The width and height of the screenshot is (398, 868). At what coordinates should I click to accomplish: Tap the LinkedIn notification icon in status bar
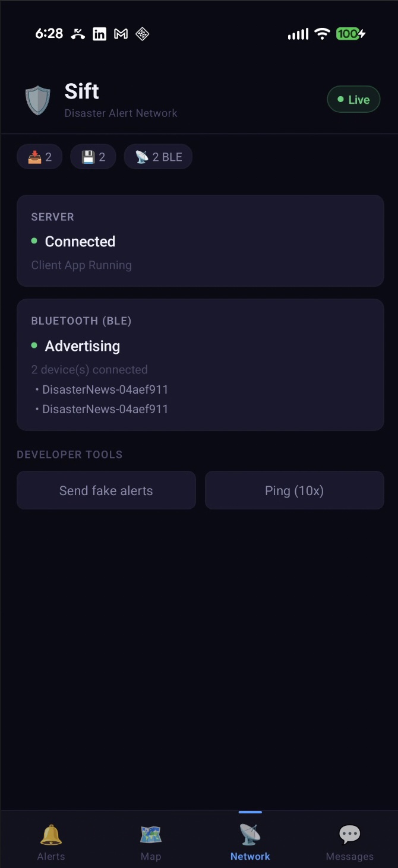click(100, 34)
